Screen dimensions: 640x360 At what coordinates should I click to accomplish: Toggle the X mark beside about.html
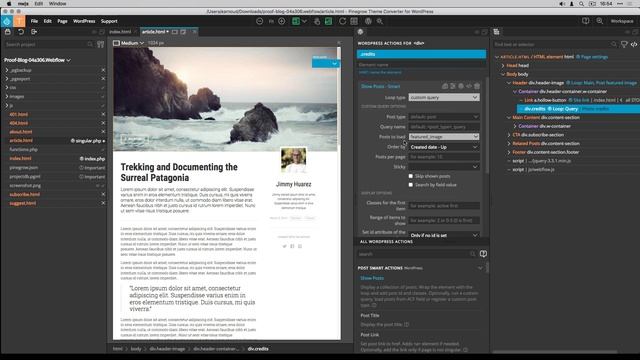(103, 132)
